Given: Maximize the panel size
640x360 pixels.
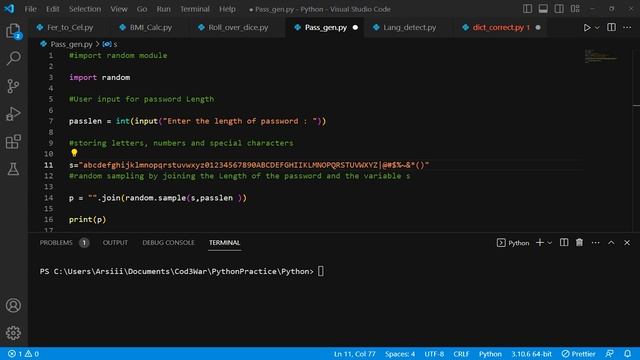Looking at the screenshot, I should (611, 242).
